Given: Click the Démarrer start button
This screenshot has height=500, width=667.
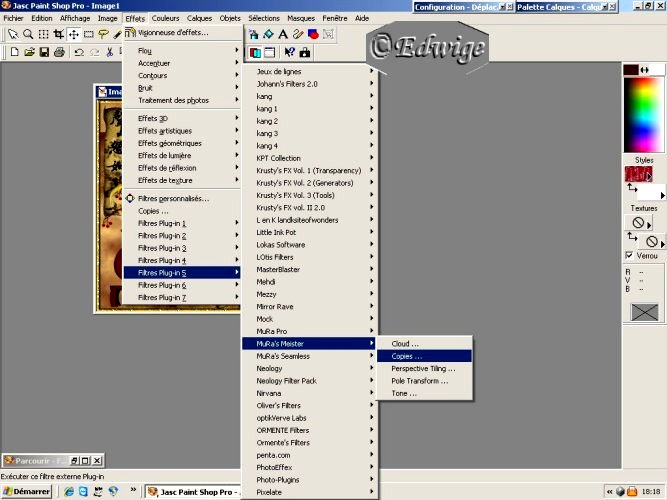Looking at the screenshot, I should click(26, 491).
